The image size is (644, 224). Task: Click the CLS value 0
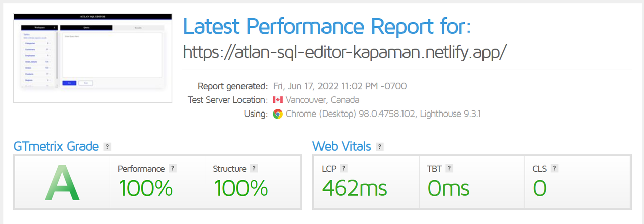pos(540,188)
